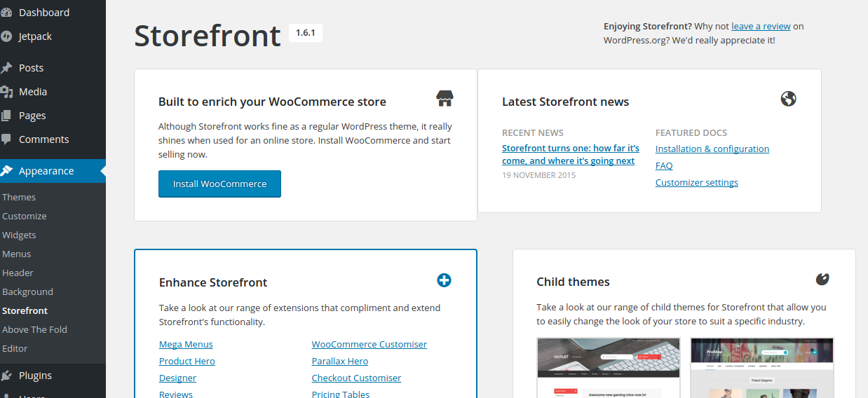Select Header under Appearance

(x=18, y=273)
